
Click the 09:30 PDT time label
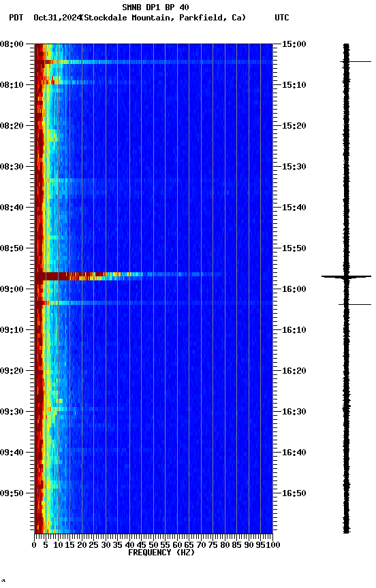[12, 412]
